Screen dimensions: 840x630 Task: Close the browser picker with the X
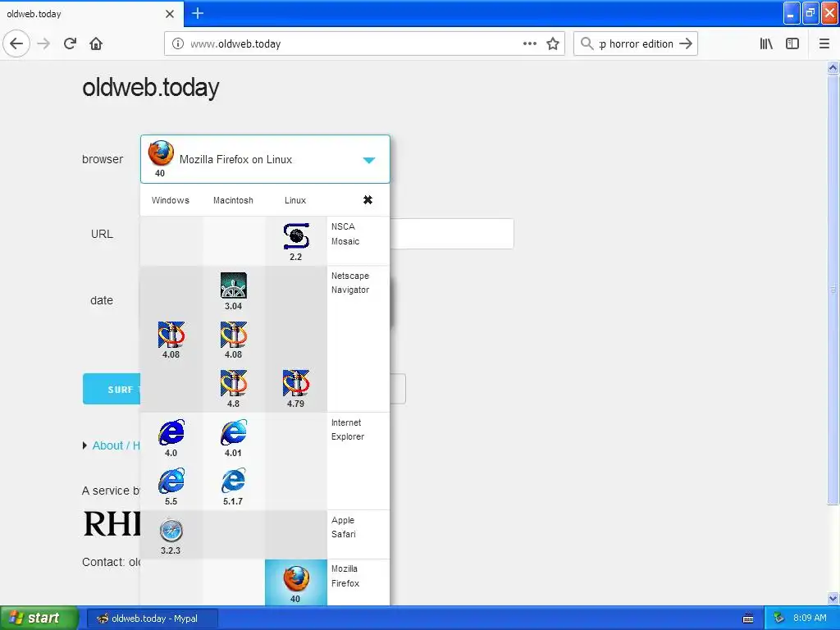point(367,200)
